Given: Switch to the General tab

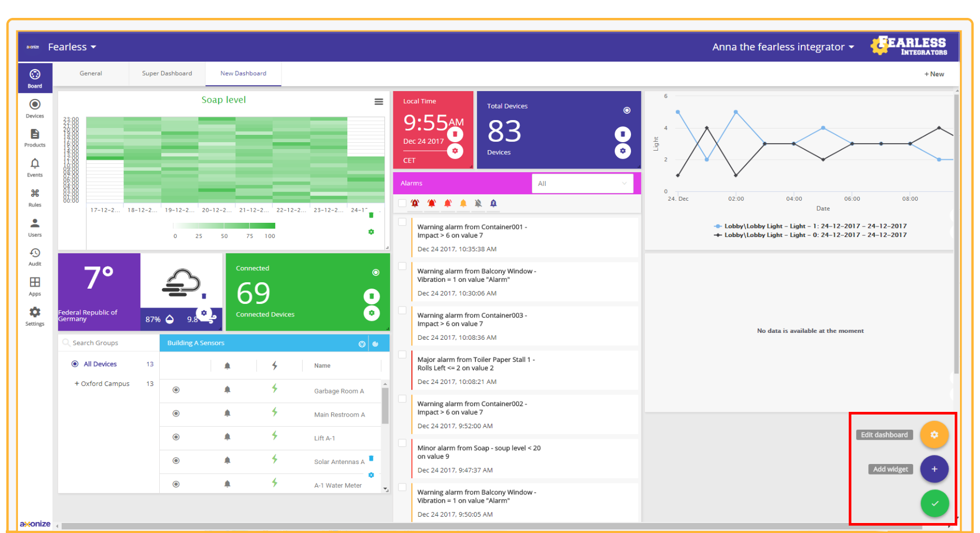Looking at the screenshot, I should (91, 74).
